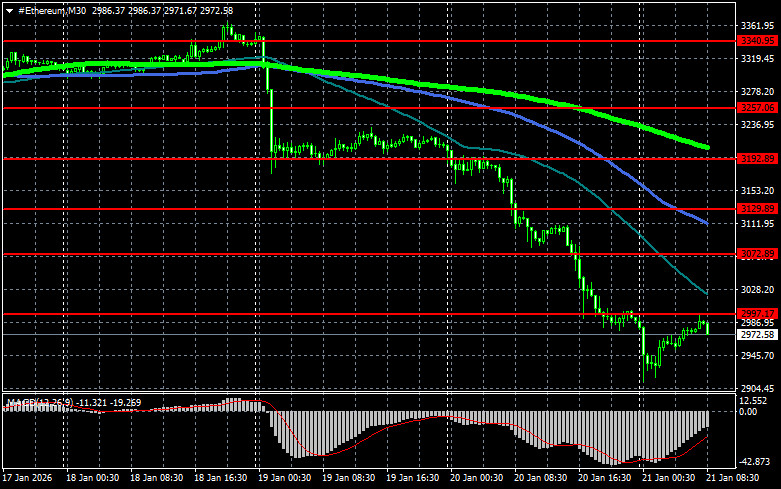Select the 3340.95 red price label
Viewport: 781px width, 489px height.
(756, 40)
